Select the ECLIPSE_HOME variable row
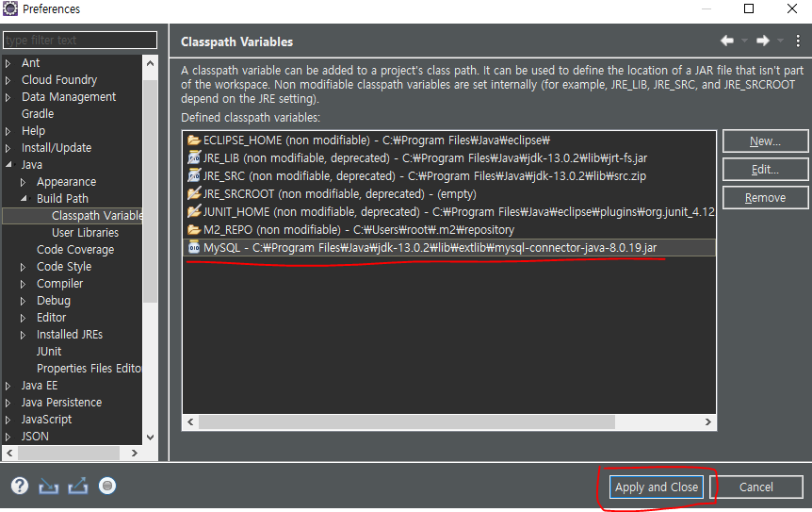This screenshot has width=812, height=512. (449, 140)
